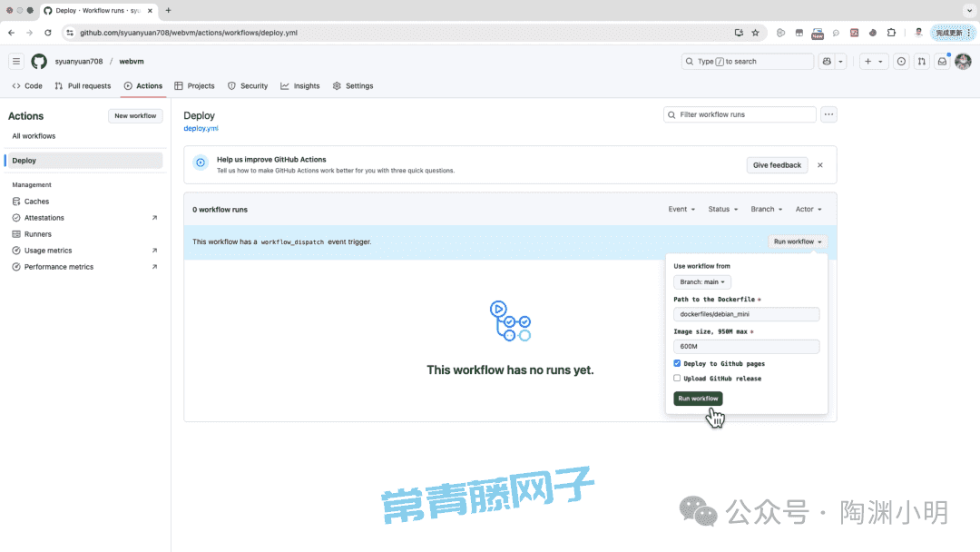The image size is (980, 552).
Task: Check Upload GitHub release checkbox
Action: click(x=677, y=379)
